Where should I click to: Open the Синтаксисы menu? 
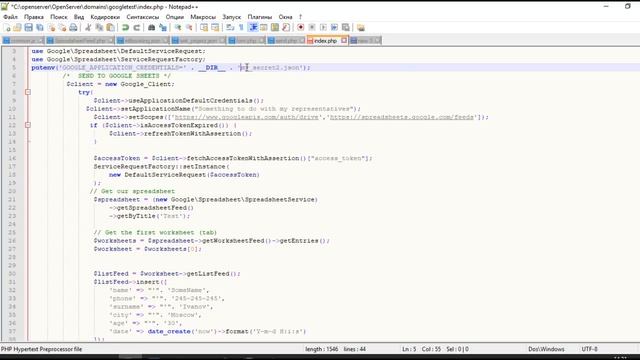(143, 17)
